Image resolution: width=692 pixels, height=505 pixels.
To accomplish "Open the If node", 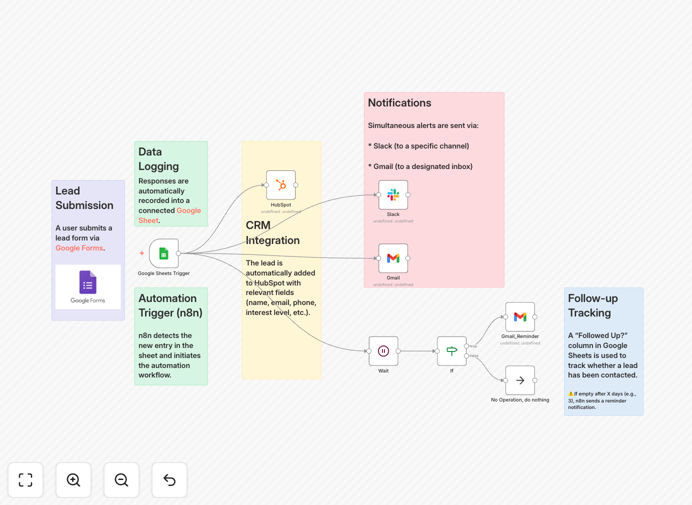I will [451, 351].
